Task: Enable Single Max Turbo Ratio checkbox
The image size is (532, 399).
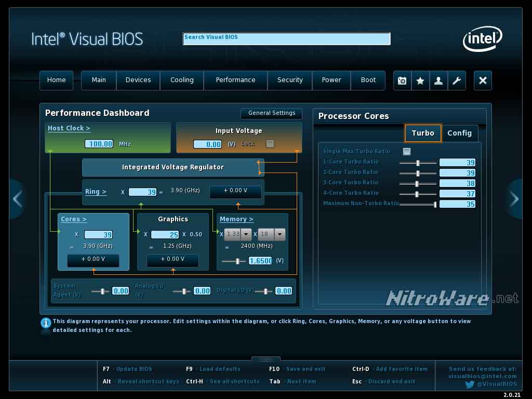Action: (406, 151)
